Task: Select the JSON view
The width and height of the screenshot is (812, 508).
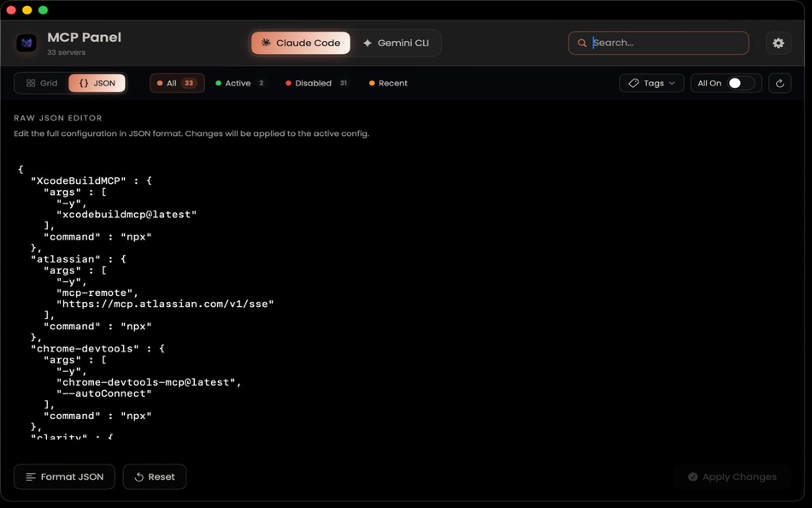Action: coord(97,83)
